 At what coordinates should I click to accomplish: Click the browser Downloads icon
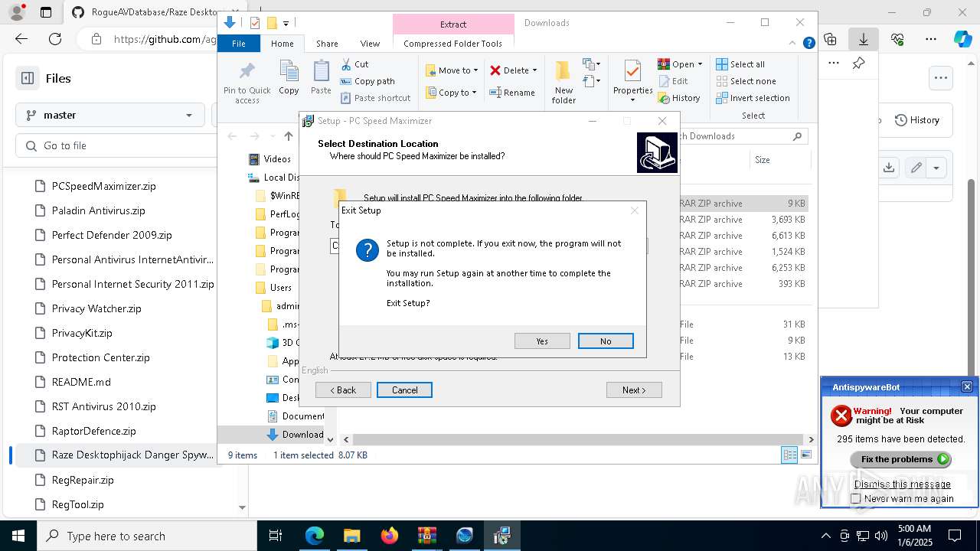[864, 39]
